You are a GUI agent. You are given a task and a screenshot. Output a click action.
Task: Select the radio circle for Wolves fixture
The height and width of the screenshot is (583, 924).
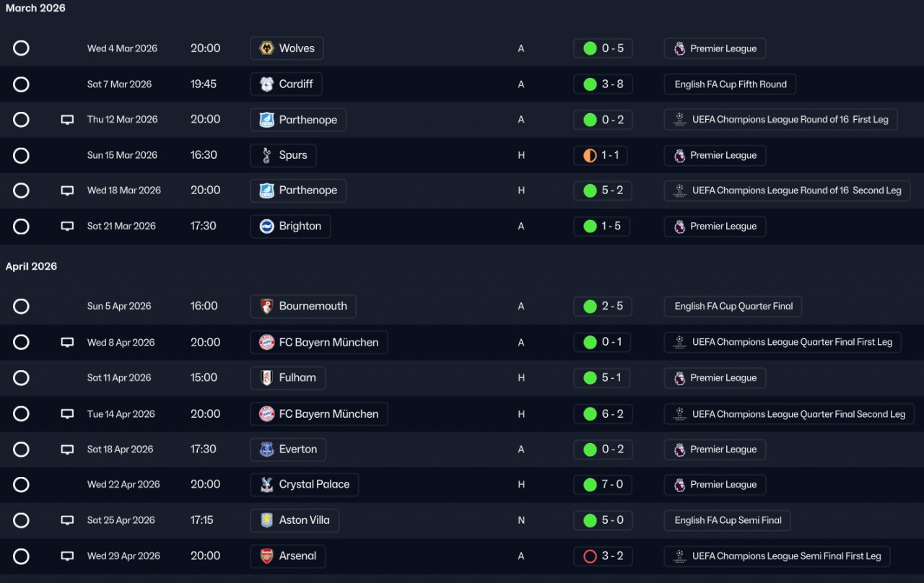click(21, 48)
